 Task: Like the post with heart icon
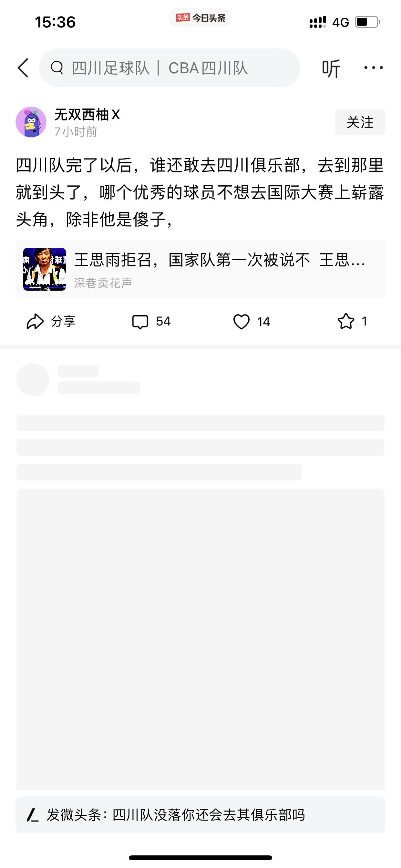click(x=241, y=321)
